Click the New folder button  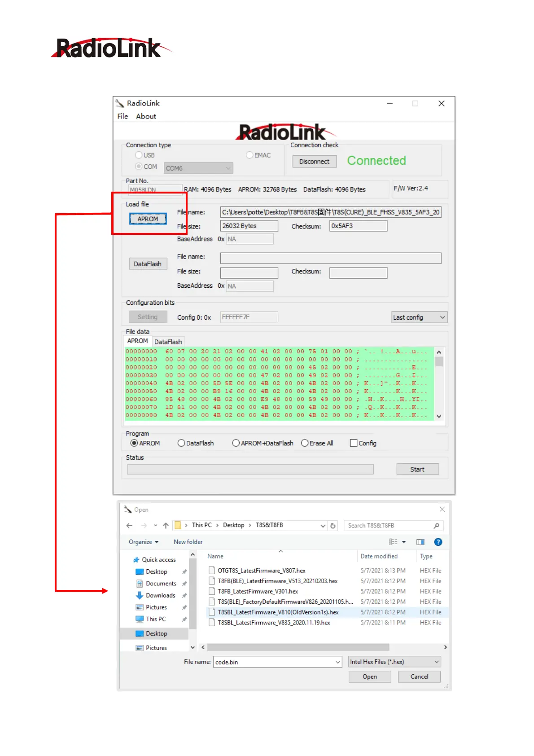(x=188, y=542)
